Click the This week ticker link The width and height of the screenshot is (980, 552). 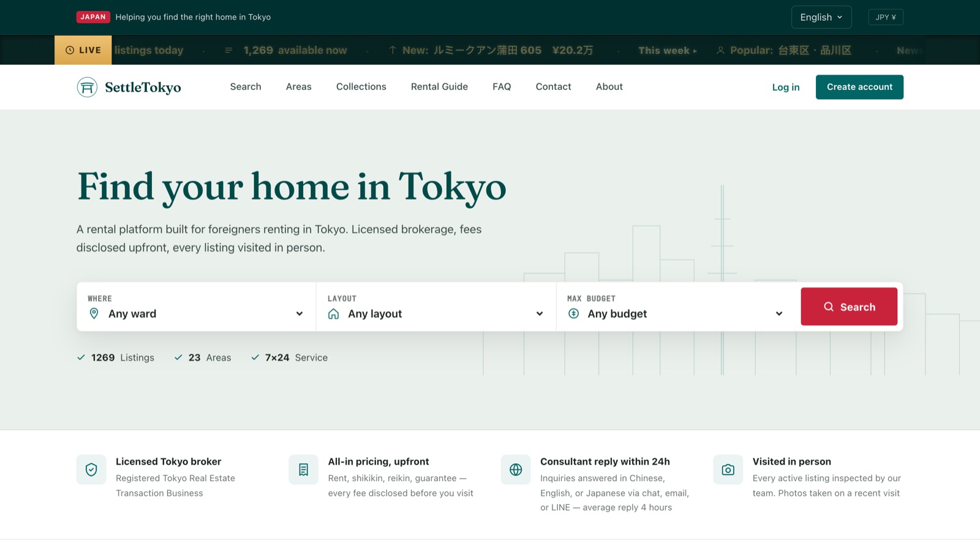pos(668,50)
